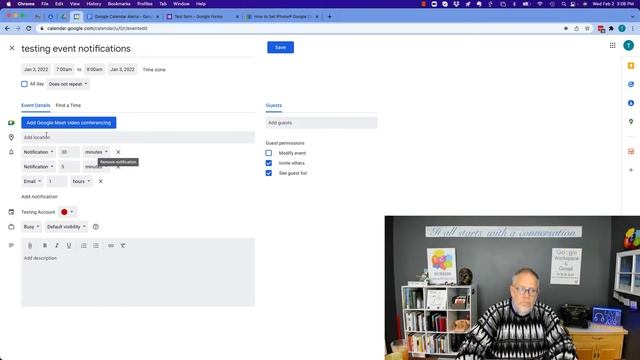Viewport: 640px width, 360px height.
Task: Click the Chrome address bar
Action: [x=300, y=28]
